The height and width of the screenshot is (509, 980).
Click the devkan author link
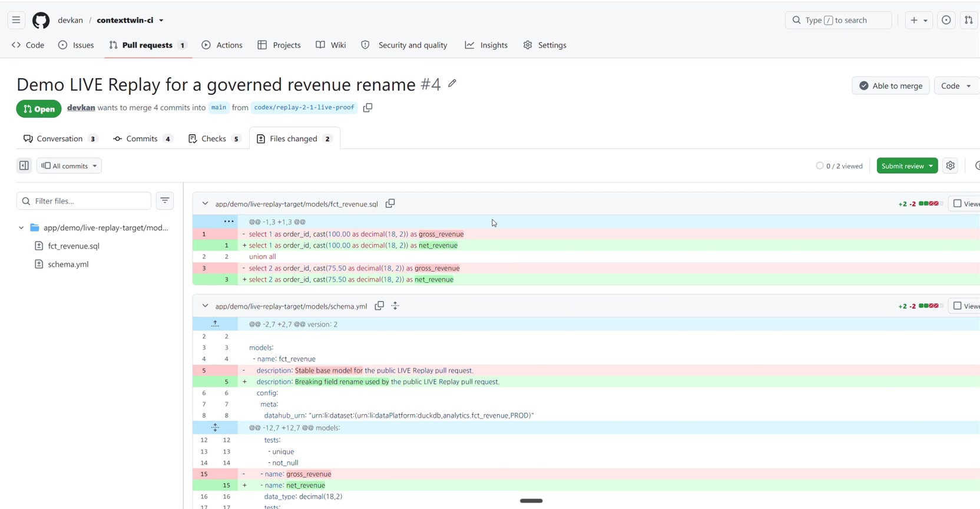[81, 108]
